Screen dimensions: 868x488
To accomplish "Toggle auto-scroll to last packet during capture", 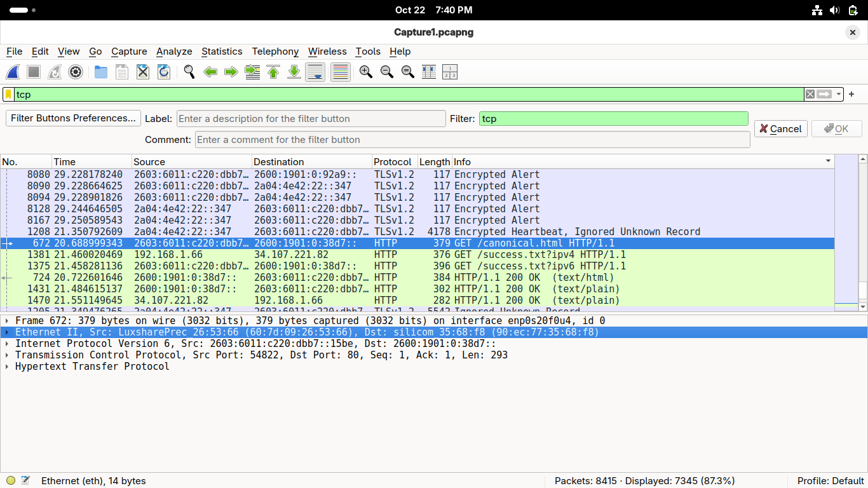I will (315, 72).
